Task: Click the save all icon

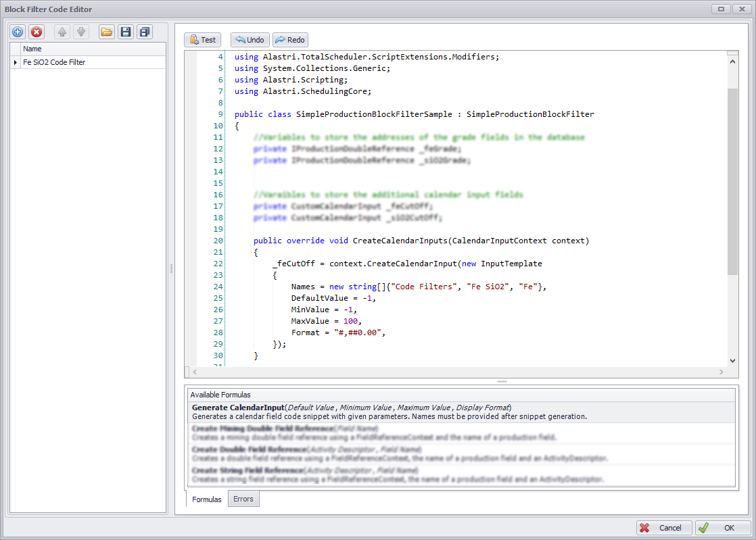Action: [144, 32]
